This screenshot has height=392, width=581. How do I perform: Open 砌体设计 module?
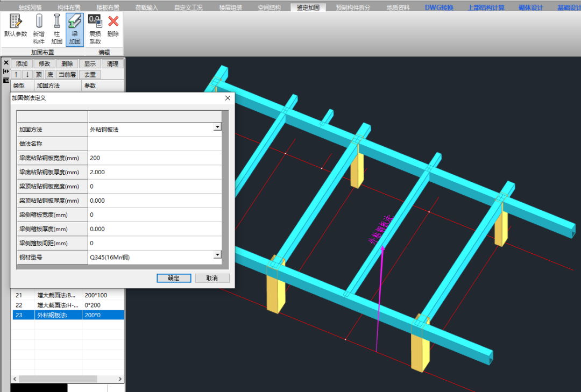pyautogui.click(x=531, y=8)
